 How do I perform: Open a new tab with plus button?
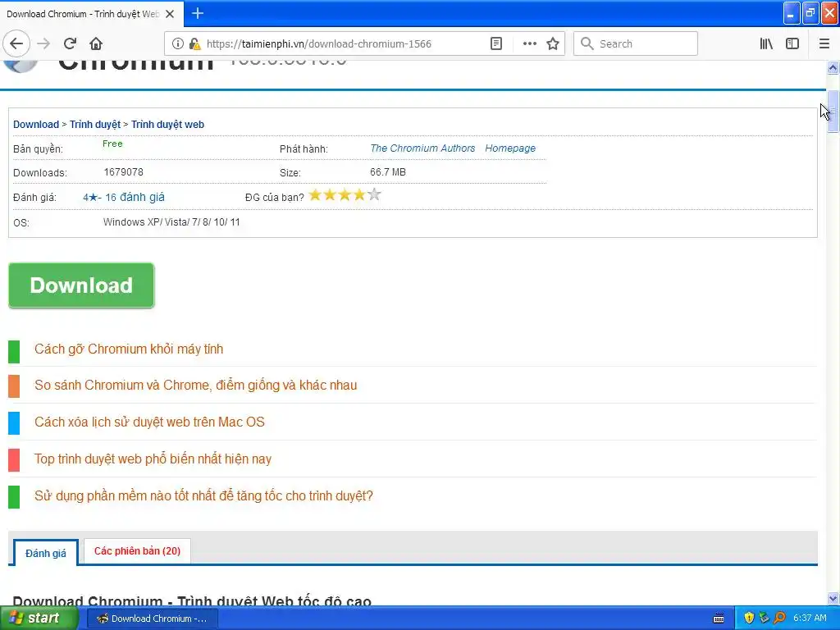click(x=197, y=13)
